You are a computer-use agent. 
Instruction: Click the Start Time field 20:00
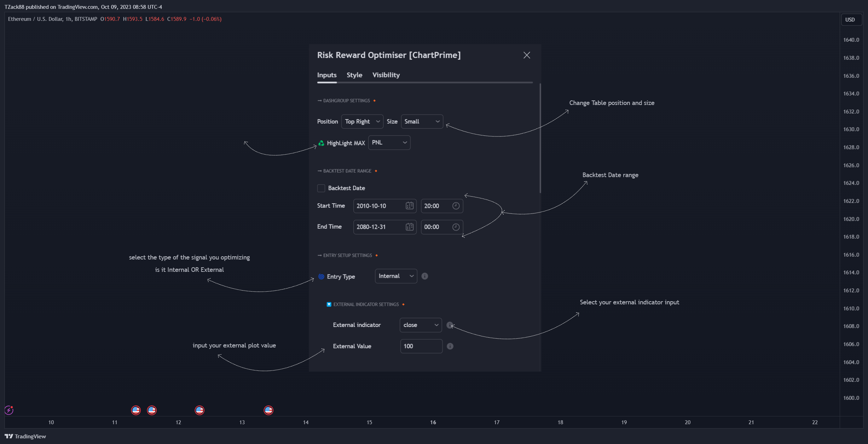pyautogui.click(x=442, y=206)
